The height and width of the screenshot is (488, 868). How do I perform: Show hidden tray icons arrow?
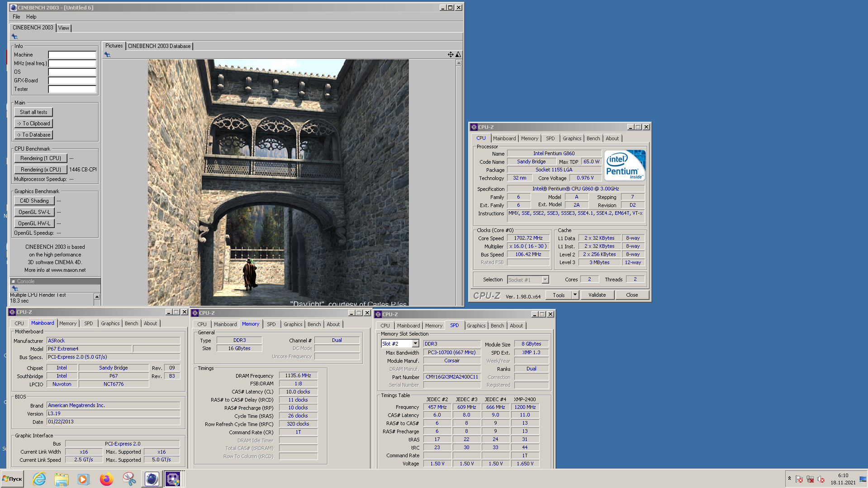click(x=789, y=479)
